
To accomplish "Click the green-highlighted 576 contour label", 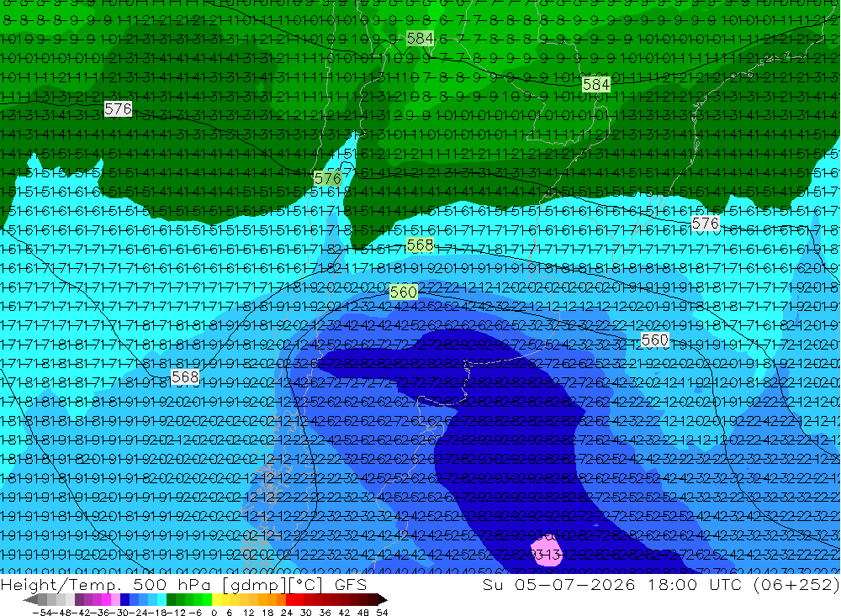I will point(328,178).
